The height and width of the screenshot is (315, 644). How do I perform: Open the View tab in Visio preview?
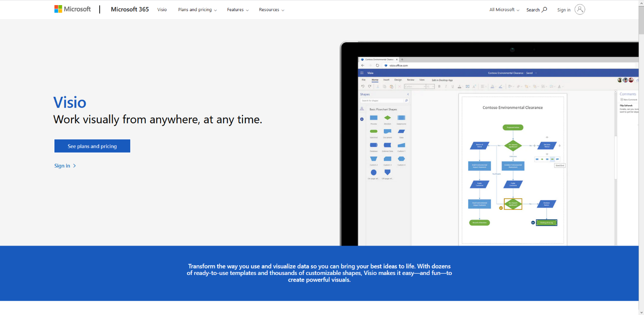tap(422, 80)
